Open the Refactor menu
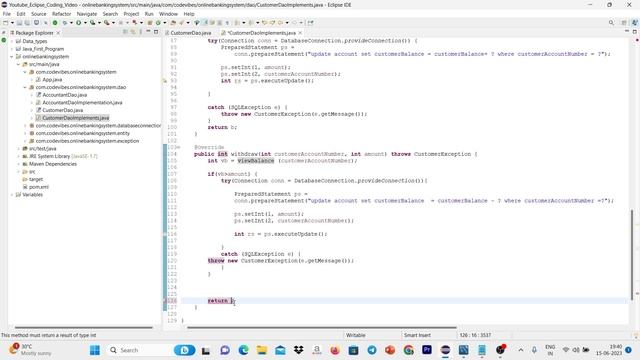The width and height of the screenshot is (640, 360). point(62,14)
